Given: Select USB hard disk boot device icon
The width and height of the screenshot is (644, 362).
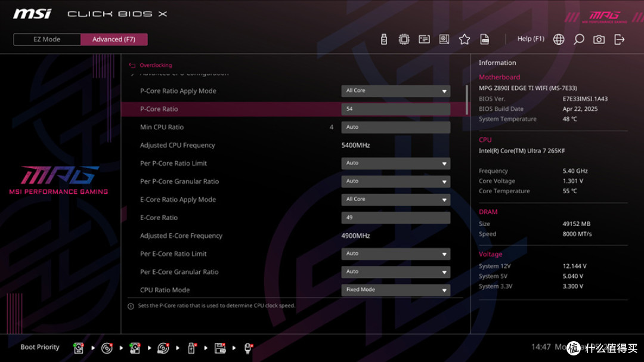Looking at the screenshot, I should pos(135,348).
